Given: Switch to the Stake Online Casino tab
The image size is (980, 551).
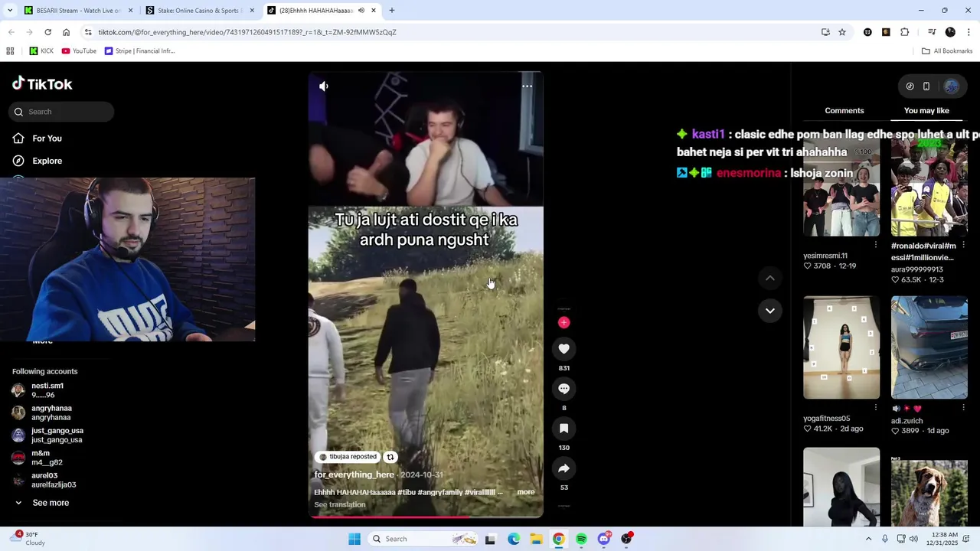Looking at the screenshot, I should tap(201, 11).
